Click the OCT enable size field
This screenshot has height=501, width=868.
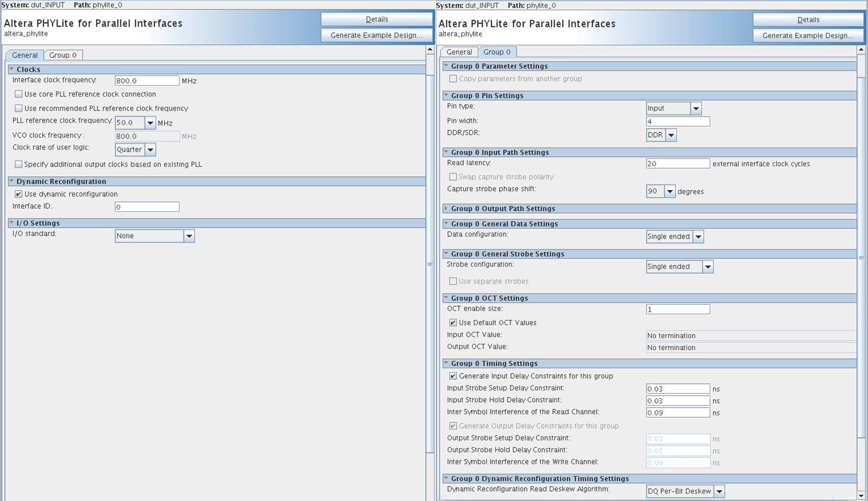[x=678, y=309]
